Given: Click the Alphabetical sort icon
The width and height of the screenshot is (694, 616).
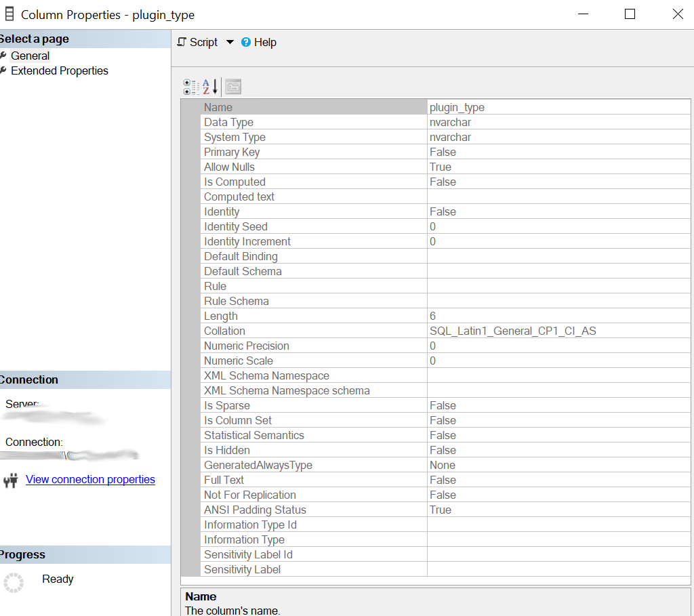Looking at the screenshot, I should click(210, 87).
